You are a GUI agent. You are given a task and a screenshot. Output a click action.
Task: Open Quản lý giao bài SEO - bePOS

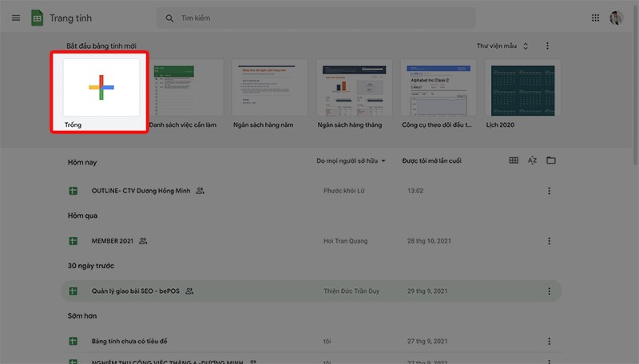[x=135, y=291]
